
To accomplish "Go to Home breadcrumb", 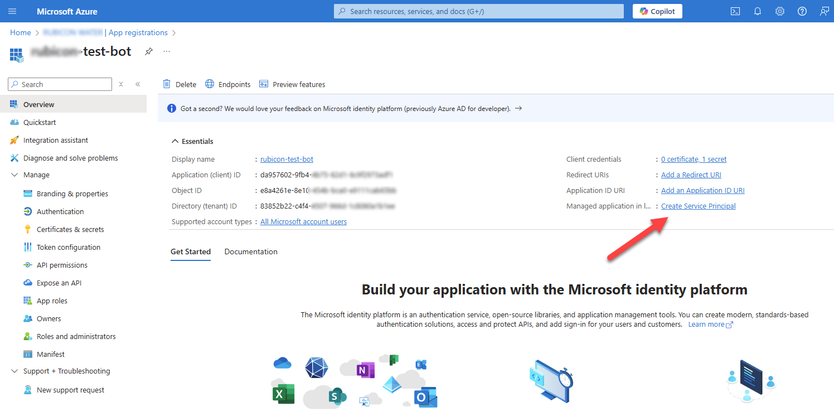I will [x=20, y=32].
